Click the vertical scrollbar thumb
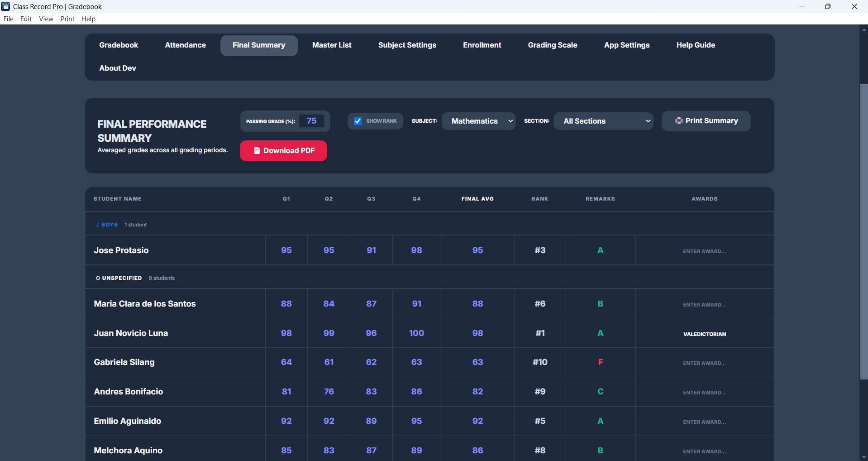The width and height of the screenshot is (868, 461). point(863,231)
